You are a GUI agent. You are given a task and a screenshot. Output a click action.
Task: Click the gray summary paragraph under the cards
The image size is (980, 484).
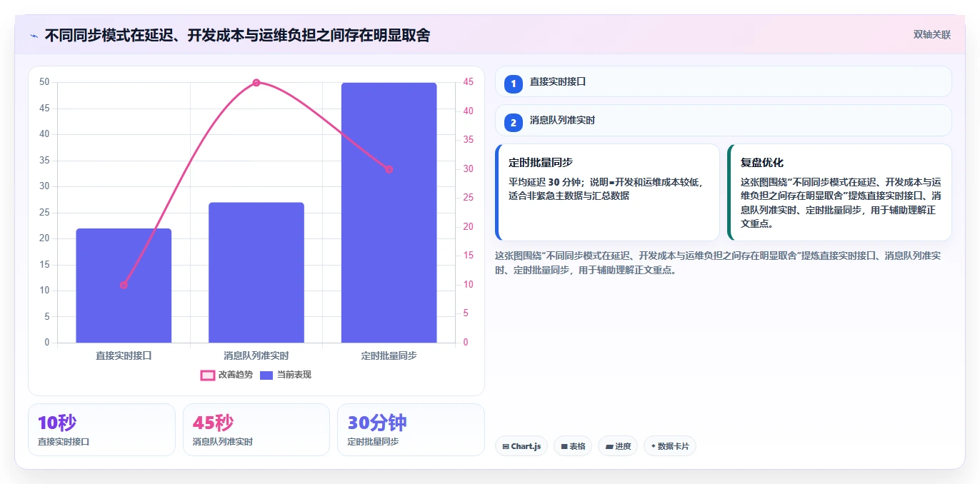tap(718, 263)
